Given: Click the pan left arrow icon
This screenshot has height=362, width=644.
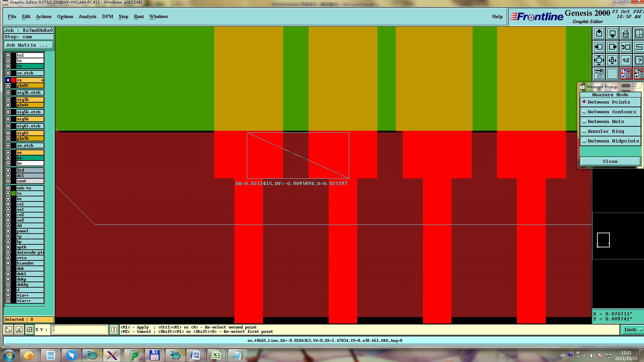Looking at the screenshot, I should [599, 47].
